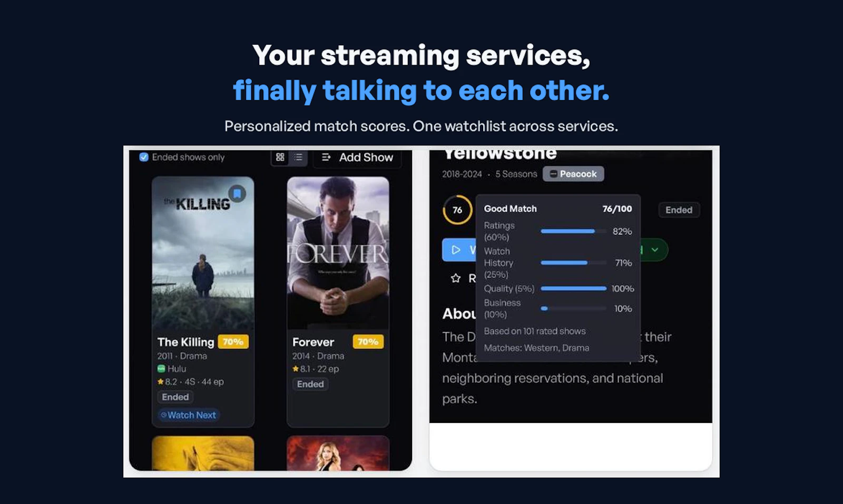
Task: Click the Quality 100% progress bar
Action: tap(573, 289)
